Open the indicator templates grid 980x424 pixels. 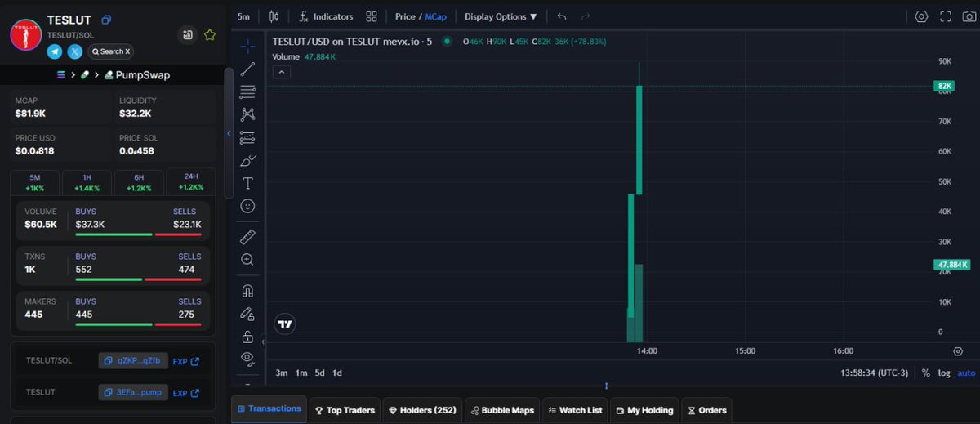[372, 16]
